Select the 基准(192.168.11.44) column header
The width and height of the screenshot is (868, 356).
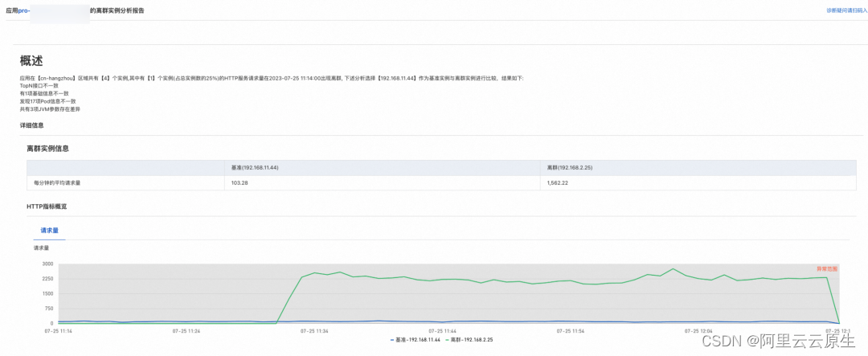click(255, 168)
